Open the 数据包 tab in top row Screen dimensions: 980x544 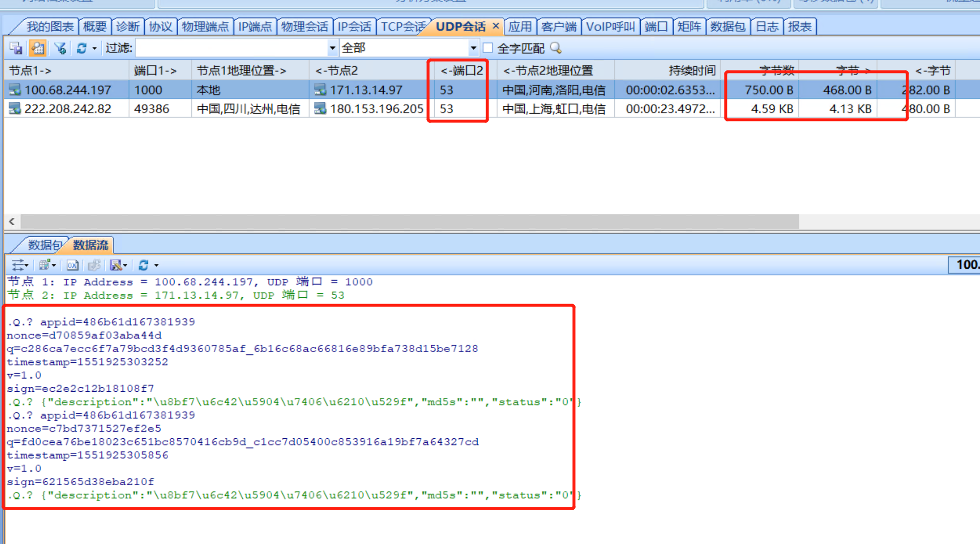pyautogui.click(x=727, y=26)
